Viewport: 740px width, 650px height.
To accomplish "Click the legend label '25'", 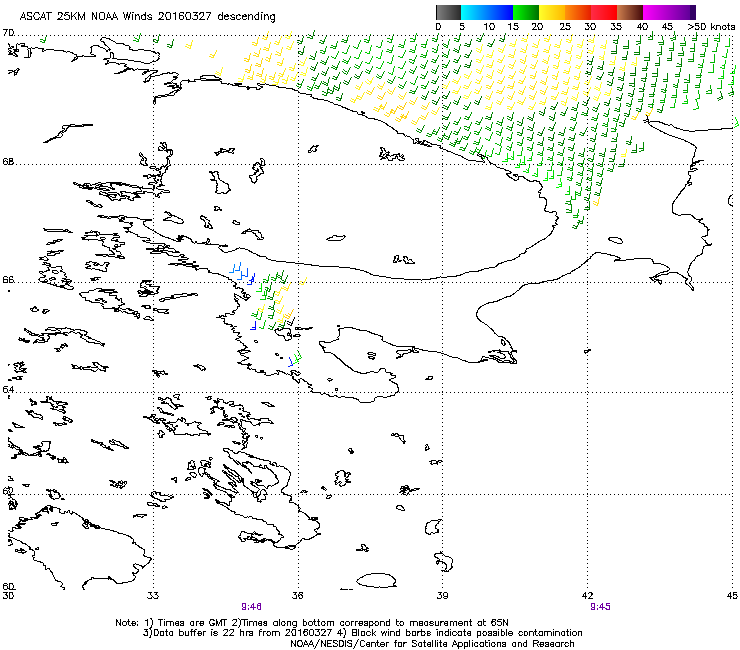I will point(565,27).
